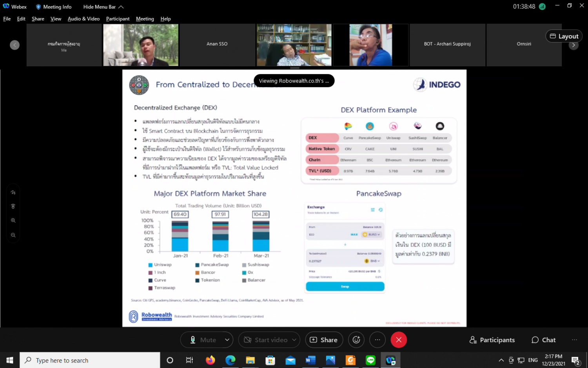The width and height of the screenshot is (588, 368).
Task: Start video with the camera button
Action: pos(266,340)
